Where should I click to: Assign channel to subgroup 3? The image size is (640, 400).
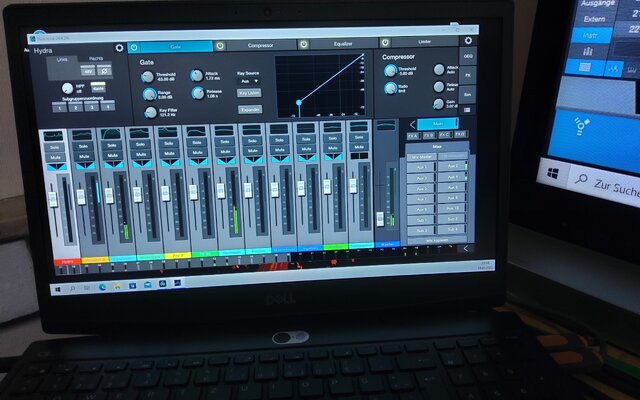[92, 107]
